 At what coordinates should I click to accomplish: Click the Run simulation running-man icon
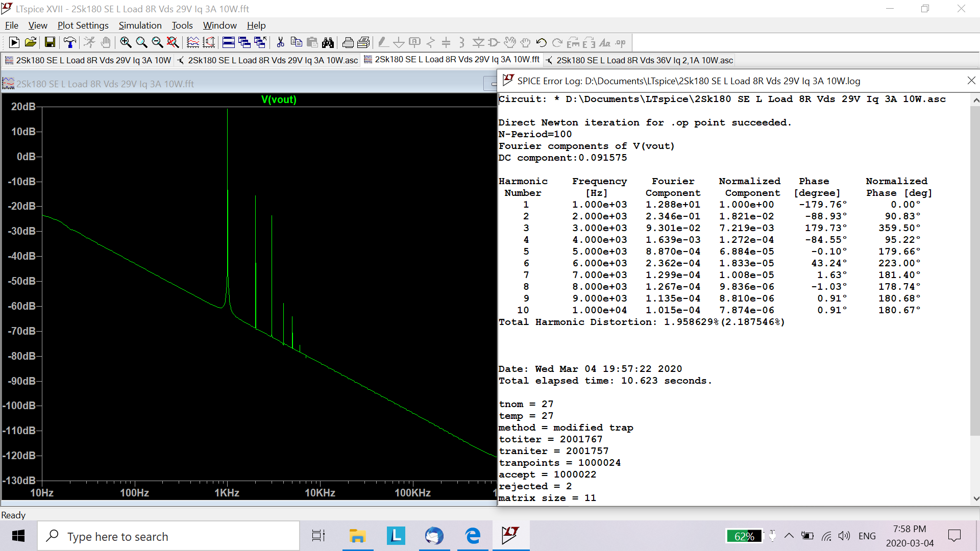(x=89, y=43)
